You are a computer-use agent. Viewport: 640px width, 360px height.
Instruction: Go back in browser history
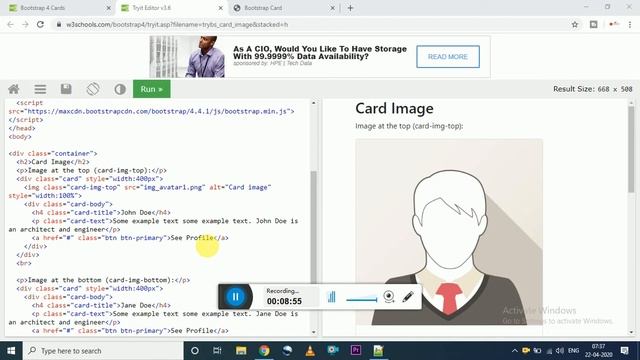pyautogui.click(x=11, y=24)
